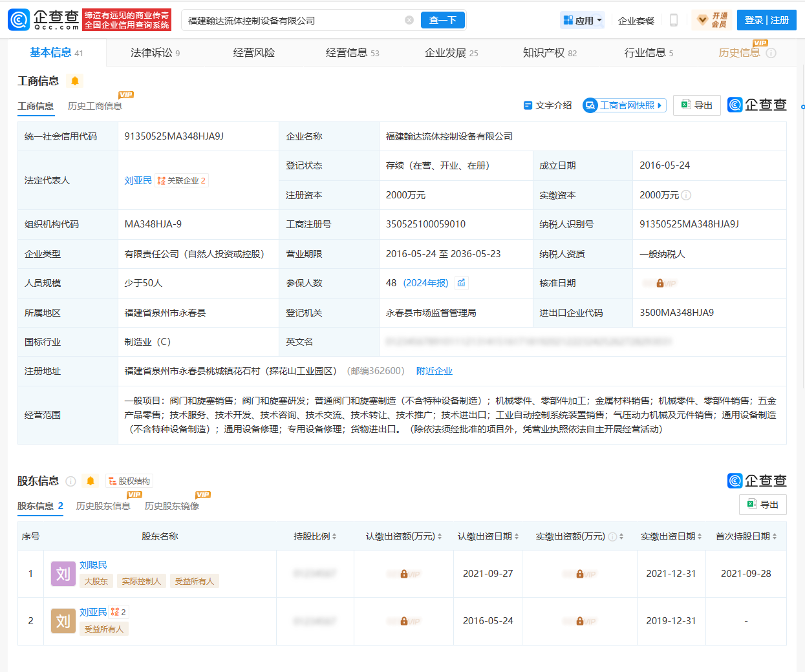Export 工商信息 with 导出 button
Viewport: 805px width, 672px height.
coord(696,105)
